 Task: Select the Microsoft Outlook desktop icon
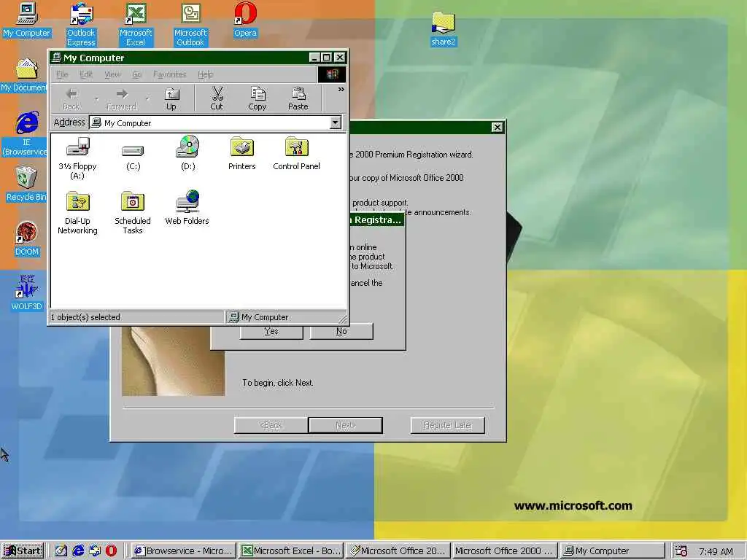click(190, 24)
